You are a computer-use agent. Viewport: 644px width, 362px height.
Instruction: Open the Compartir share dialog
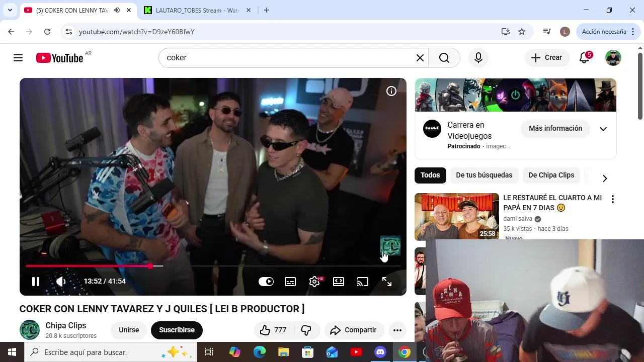pyautogui.click(x=354, y=330)
